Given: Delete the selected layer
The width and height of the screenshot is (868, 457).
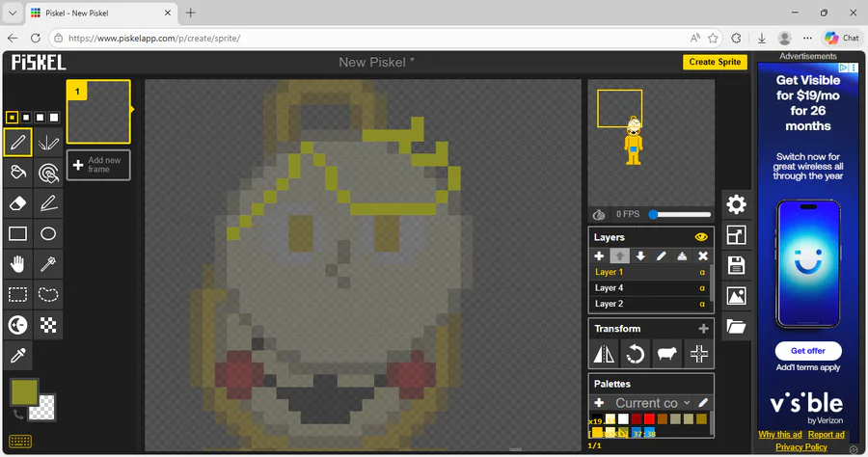Looking at the screenshot, I should (703, 256).
